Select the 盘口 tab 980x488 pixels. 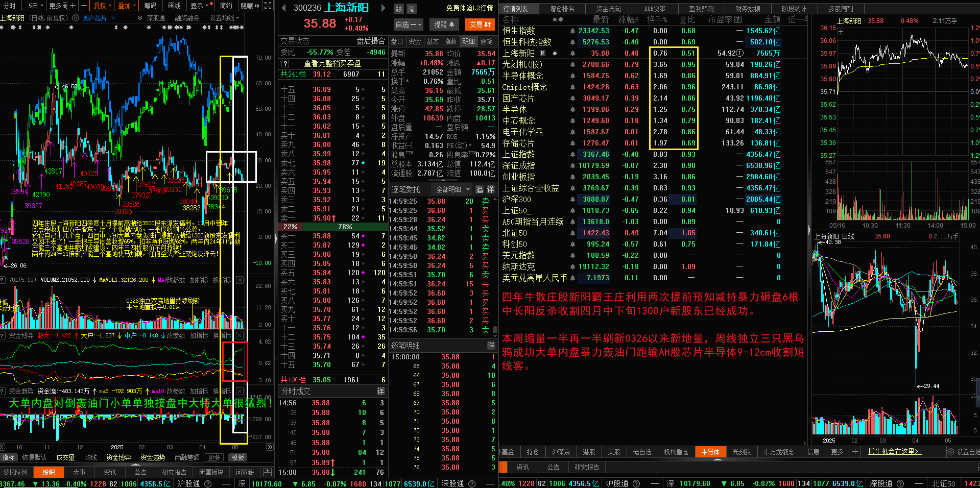397,41
